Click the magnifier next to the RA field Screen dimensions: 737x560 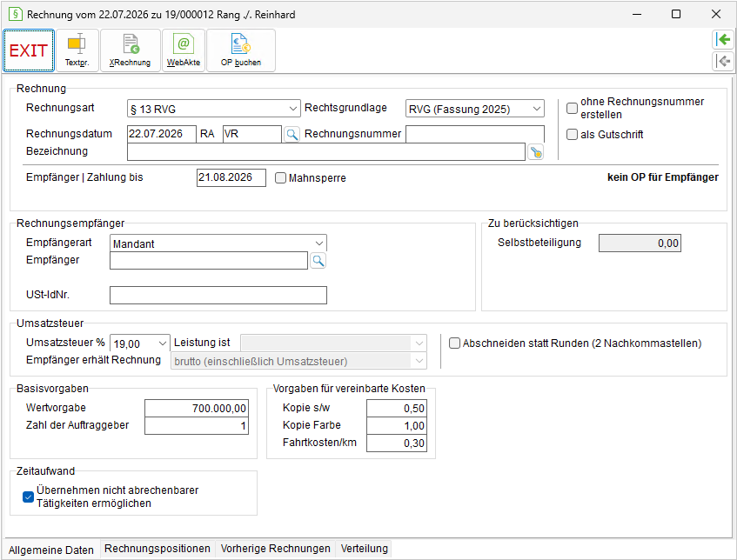[x=291, y=135]
